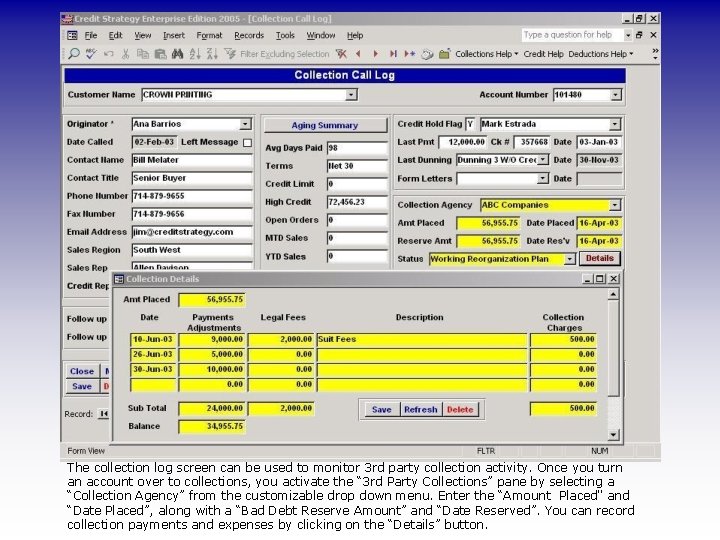Click the red Details button
The width and height of the screenshot is (720, 540).
[600, 259]
